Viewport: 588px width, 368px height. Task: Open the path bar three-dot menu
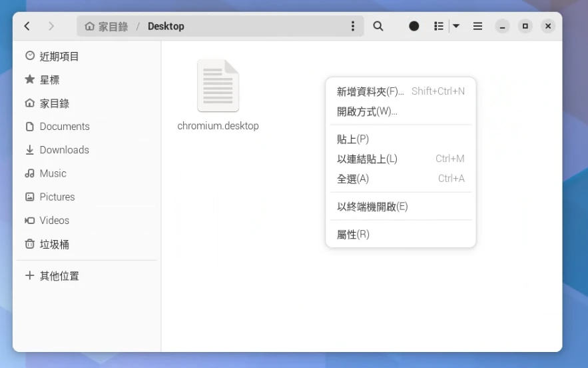pos(353,26)
